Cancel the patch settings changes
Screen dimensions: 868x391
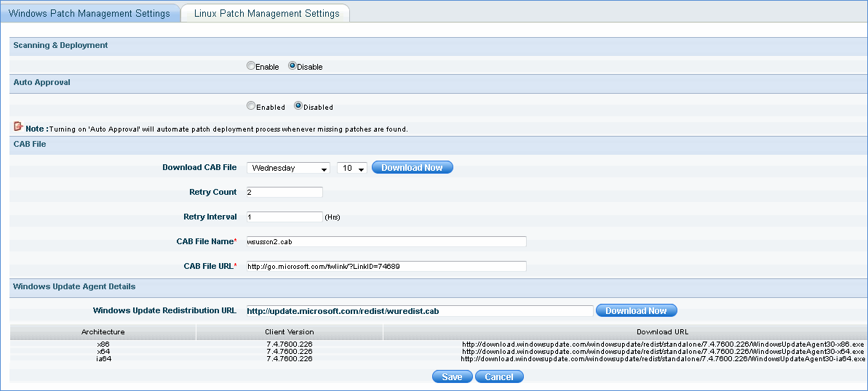click(x=499, y=376)
